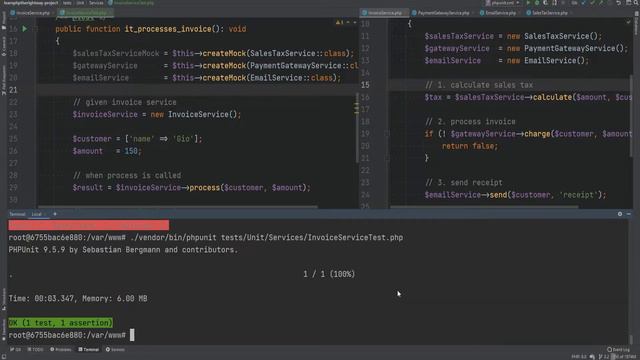640x360 pixels.
Task: Click line 21 in the left editor
Action: [x=196, y=90]
